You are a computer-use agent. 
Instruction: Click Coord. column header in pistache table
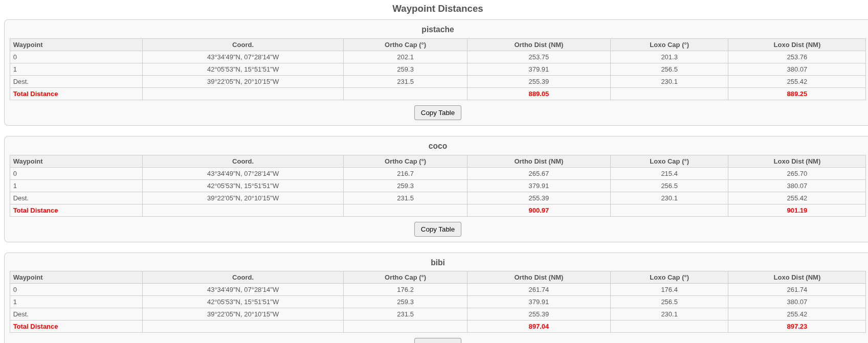click(x=243, y=45)
